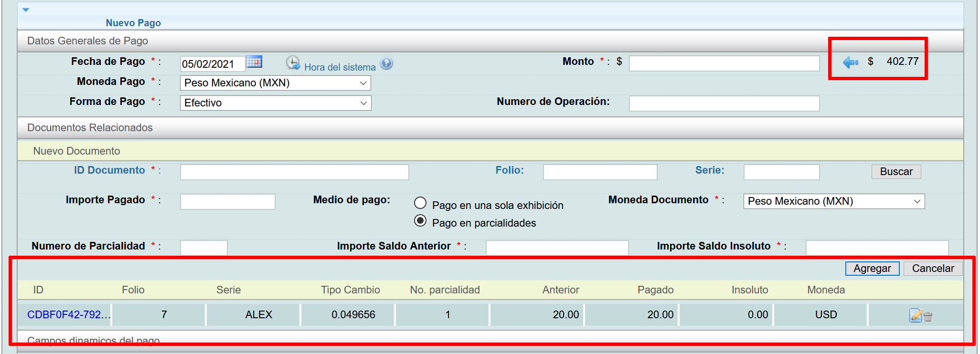Open the Moneda Pago dropdown
Image resolution: width=980 pixels, height=354 pixels.
click(x=275, y=83)
